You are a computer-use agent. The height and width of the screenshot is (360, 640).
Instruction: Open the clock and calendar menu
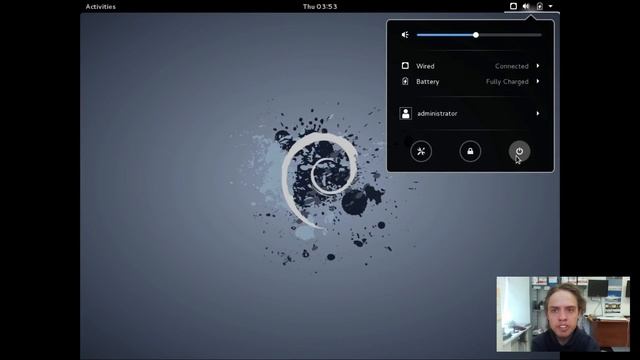320,7
